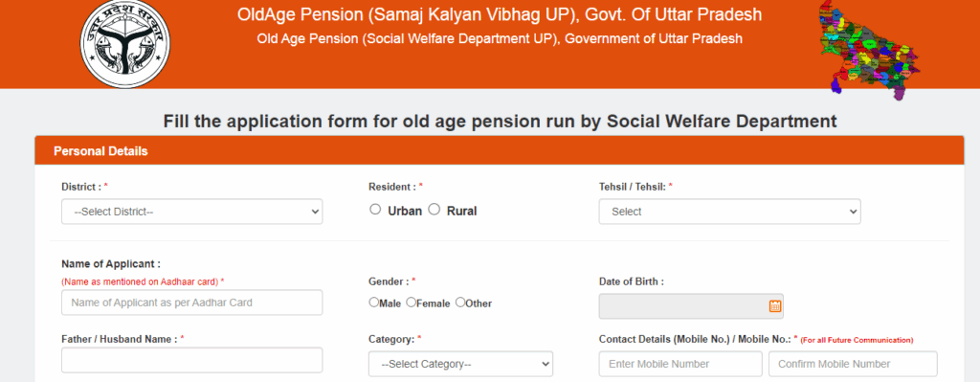980x382 pixels.
Task: Click the Name of Applicant input field
Action: click(x=191, y=303)
